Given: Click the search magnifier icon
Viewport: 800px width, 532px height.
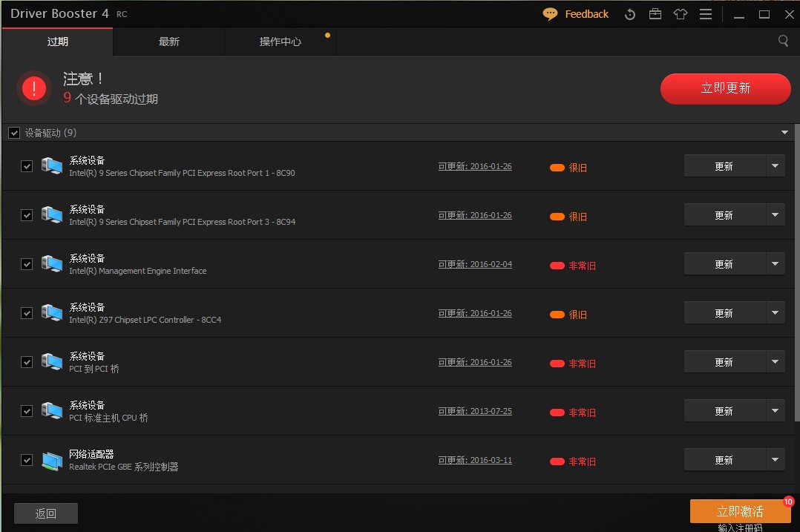Looking at the screenshot, I should [783, 41].
